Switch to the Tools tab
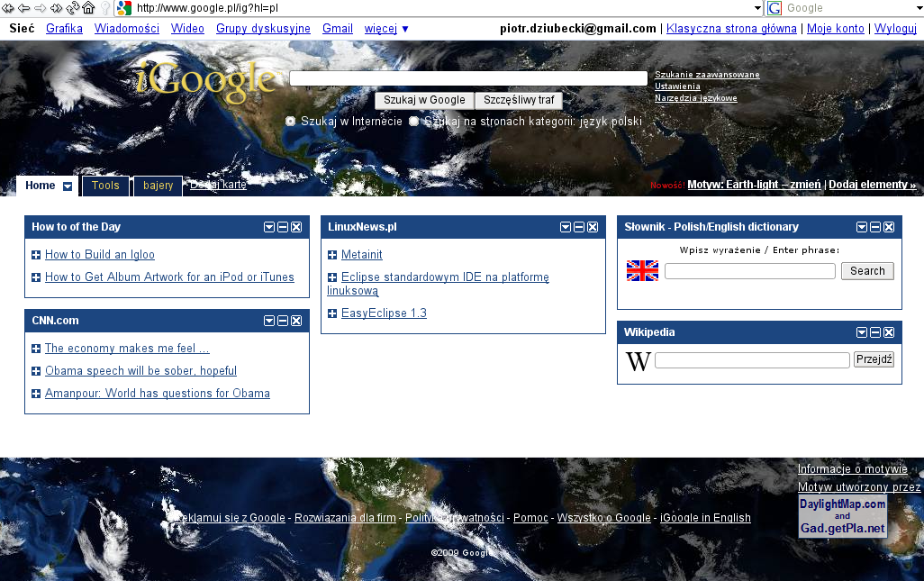The width and height of the screenshot is (924, 581). [x=105, y=186]
